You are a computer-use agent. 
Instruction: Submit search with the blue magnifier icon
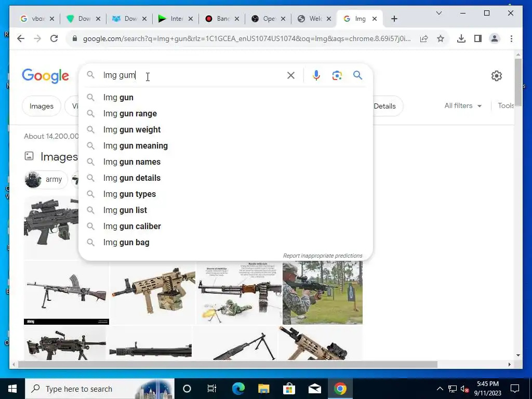pyautogui.click(x=357, y=75)
